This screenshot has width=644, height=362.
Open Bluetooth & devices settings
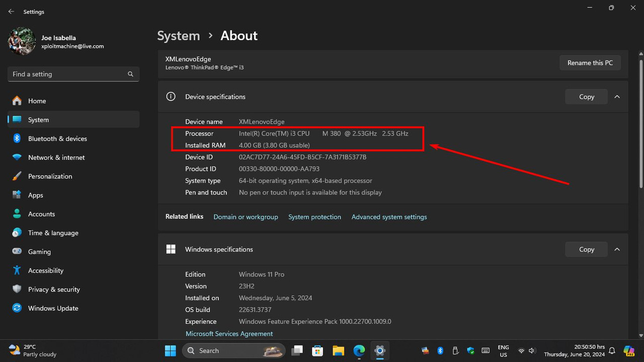pos(73,138)
